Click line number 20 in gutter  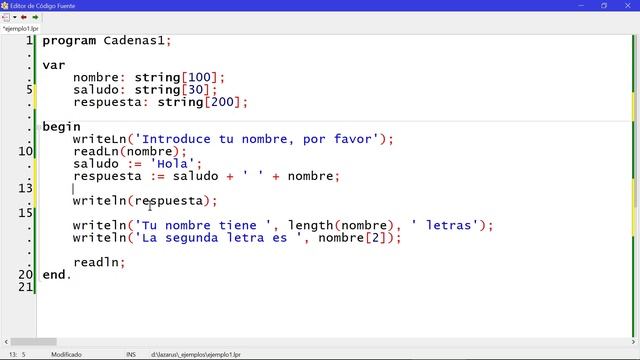(25, 275)
